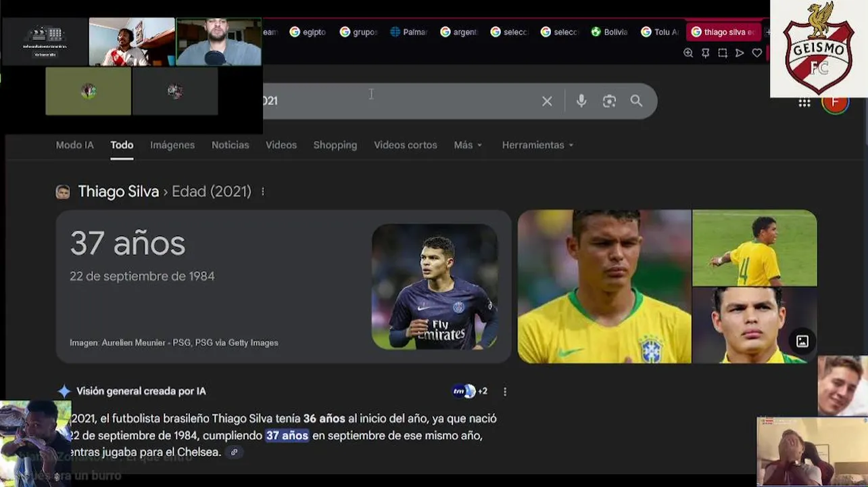Click the 37 años answer text
This screenshot has height=487, width=868.
coord(127,243)
